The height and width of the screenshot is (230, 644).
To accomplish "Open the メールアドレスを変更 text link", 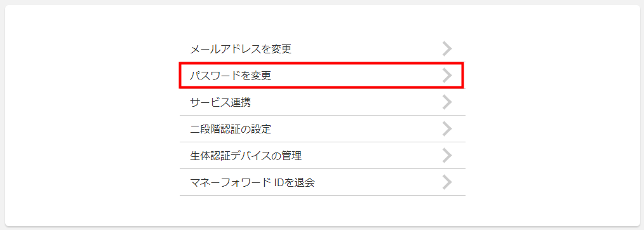I will pyautogui.click(x=241, y=50).
